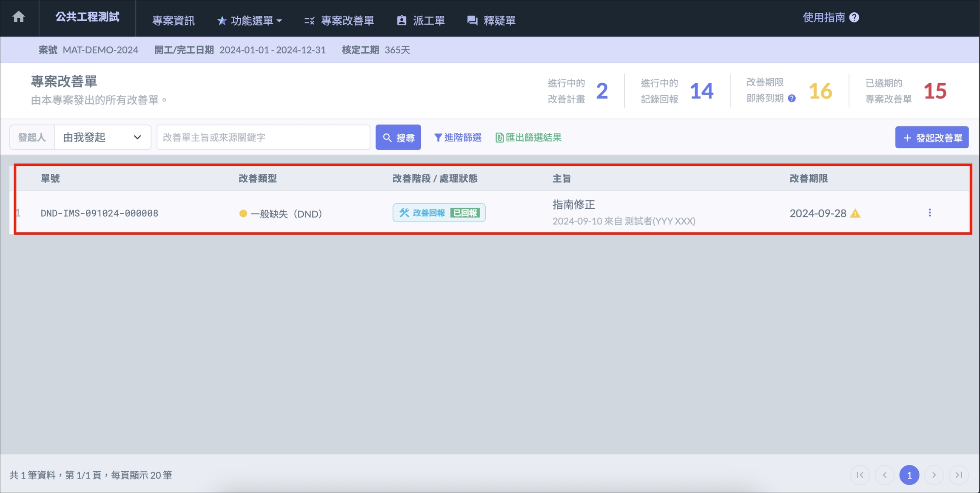Open 進階篩選 advanced filter options
Screen dimensions: 980x493
click(458, 137)
